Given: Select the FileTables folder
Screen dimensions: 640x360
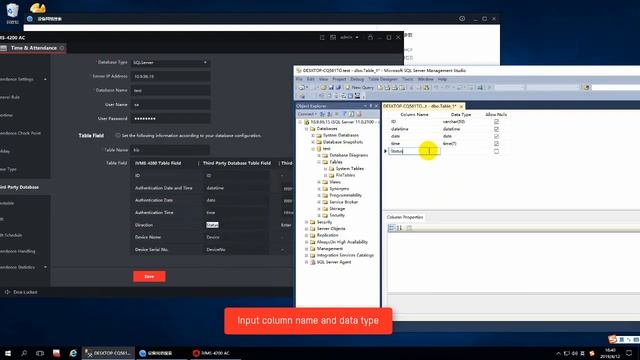Looking at the screenshot, I should [345, 175].
